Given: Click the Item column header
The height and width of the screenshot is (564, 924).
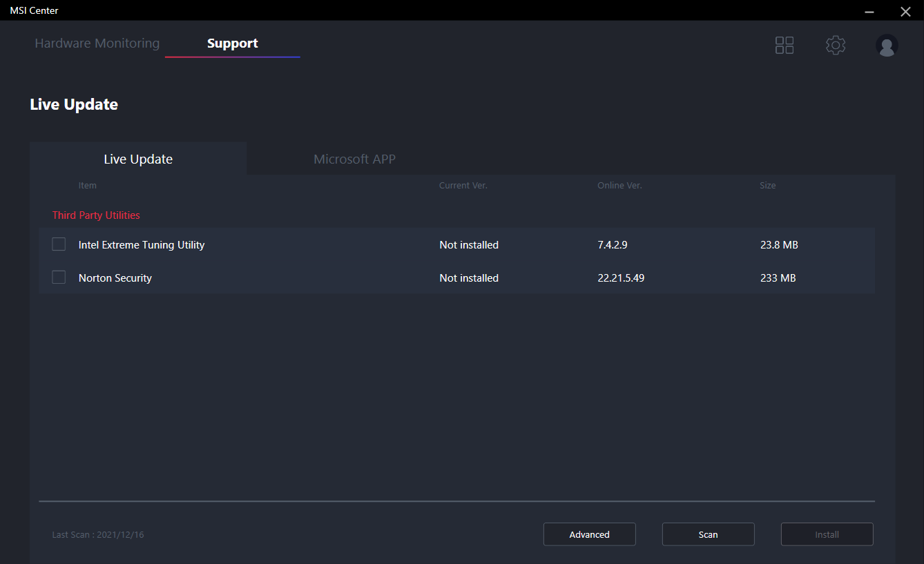Looking at the screenshot, I should click(x=88, y=186).
